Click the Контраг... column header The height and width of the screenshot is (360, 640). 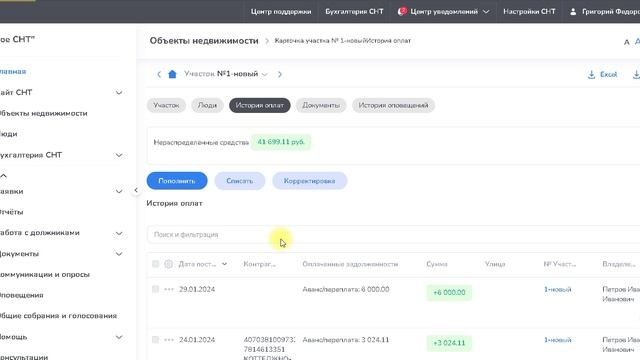tap(260, 264)
